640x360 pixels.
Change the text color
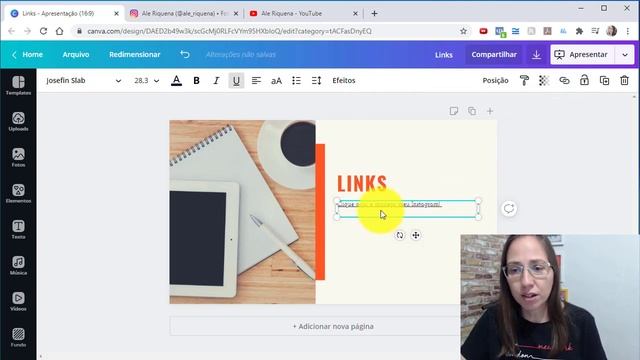(x=176, y=80)
